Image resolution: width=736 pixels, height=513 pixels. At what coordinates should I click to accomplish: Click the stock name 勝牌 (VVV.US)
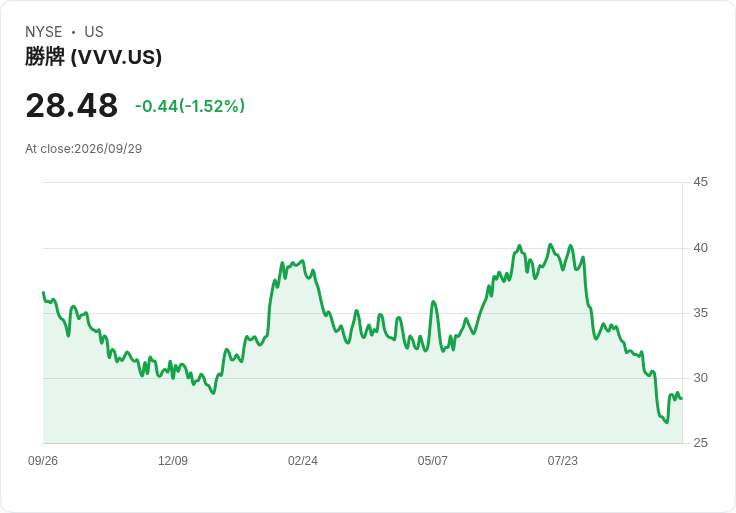93,57
